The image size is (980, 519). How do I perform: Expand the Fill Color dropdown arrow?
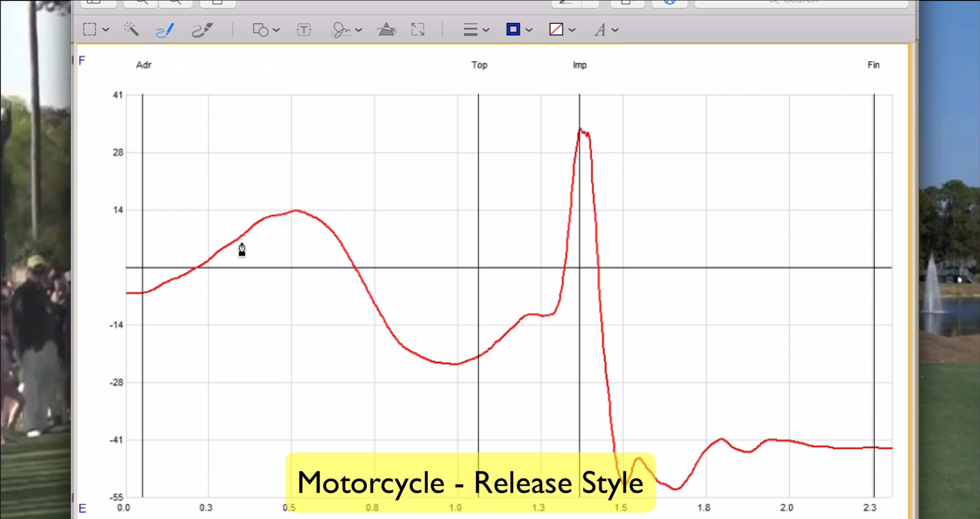(572, 30)
